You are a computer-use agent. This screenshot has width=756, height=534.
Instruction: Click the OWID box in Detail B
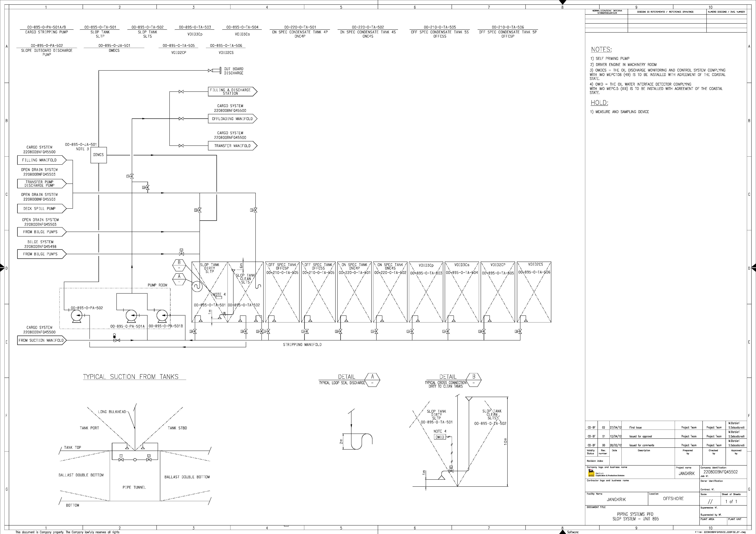coord(440,437)
